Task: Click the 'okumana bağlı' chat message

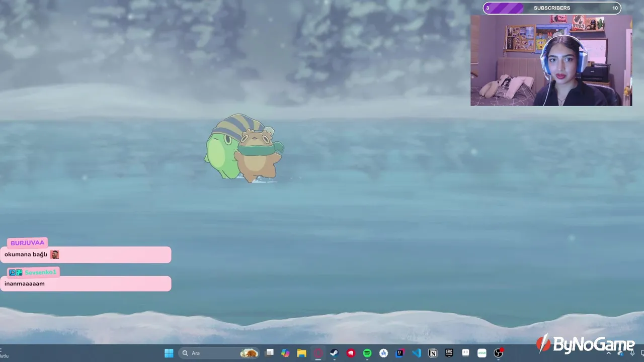Action: pyautogui.click(x=26, y=254)
